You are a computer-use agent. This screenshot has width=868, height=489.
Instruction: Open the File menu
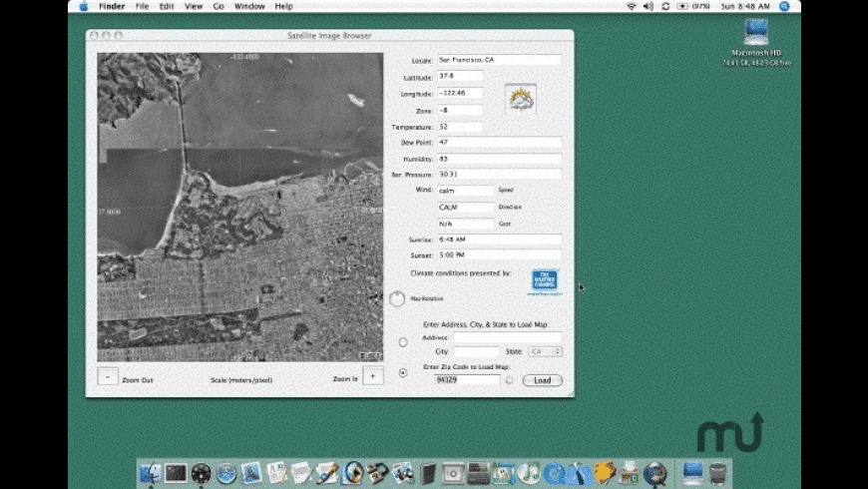click(143, 6)
